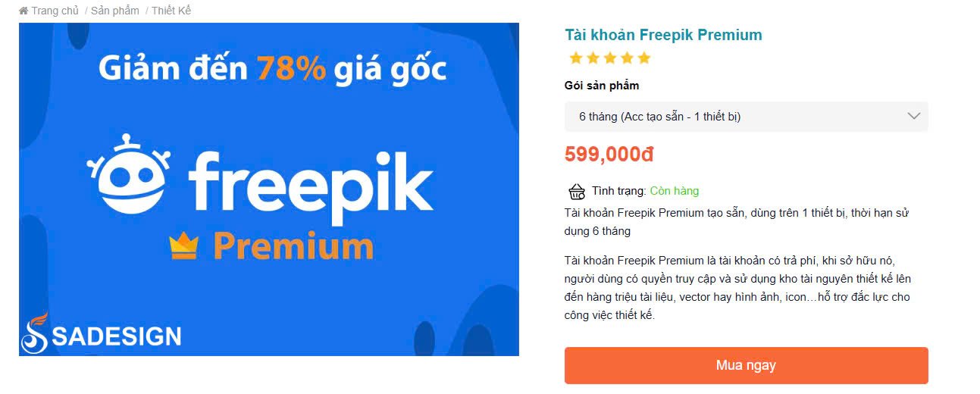Screen dimensions: 980x394
Task: Click the Mua ngay button
Action: [746, 365]
